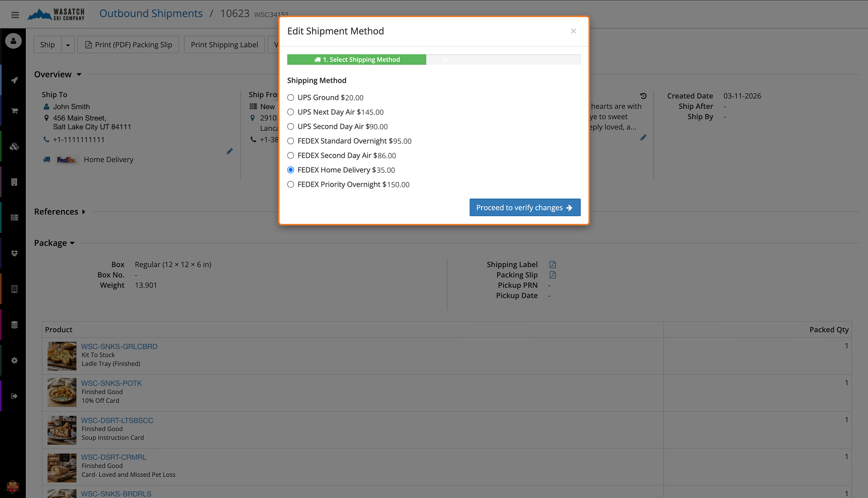868x498 pixels.
Task: Open product link WSC-SNKS-GRLCBRD
Action: 119,346
